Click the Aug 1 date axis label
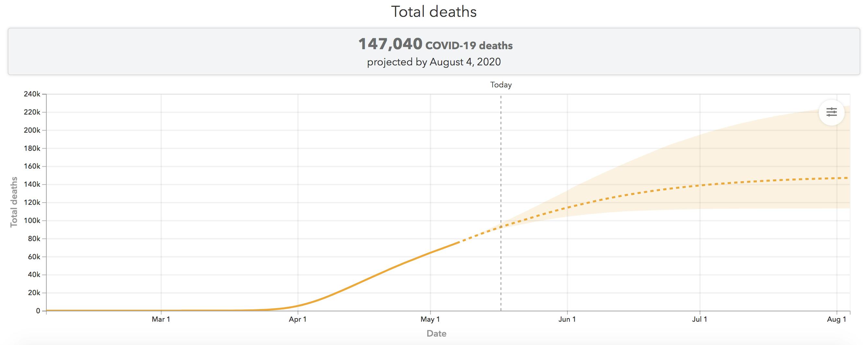868x345 pixels. (x=836, y=319)
